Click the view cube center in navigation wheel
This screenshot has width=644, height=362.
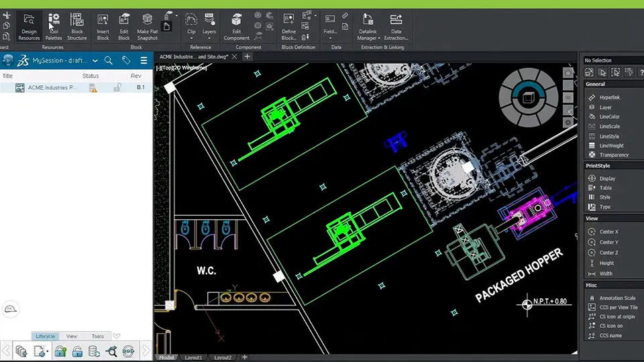point(528,98)
